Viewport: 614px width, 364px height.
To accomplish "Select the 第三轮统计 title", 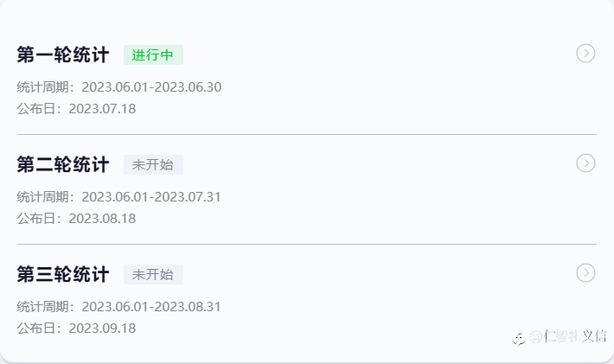I will [63, 275].
